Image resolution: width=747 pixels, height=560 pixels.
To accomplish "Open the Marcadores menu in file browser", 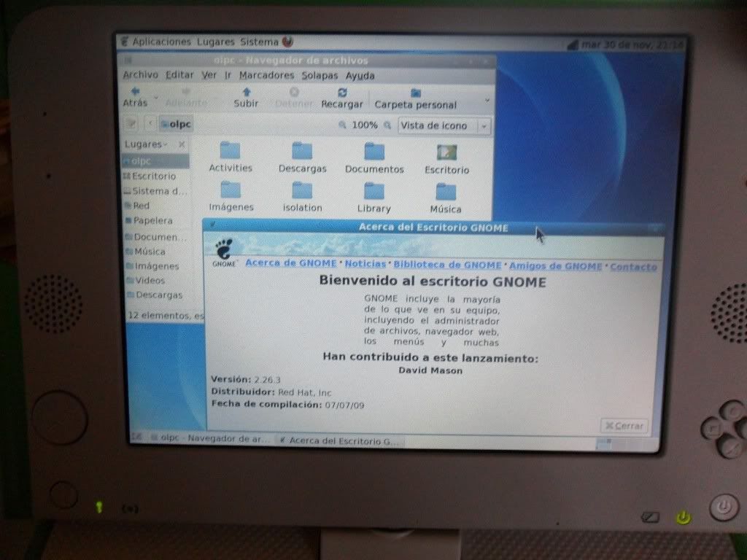I will (x=266, y=75).
